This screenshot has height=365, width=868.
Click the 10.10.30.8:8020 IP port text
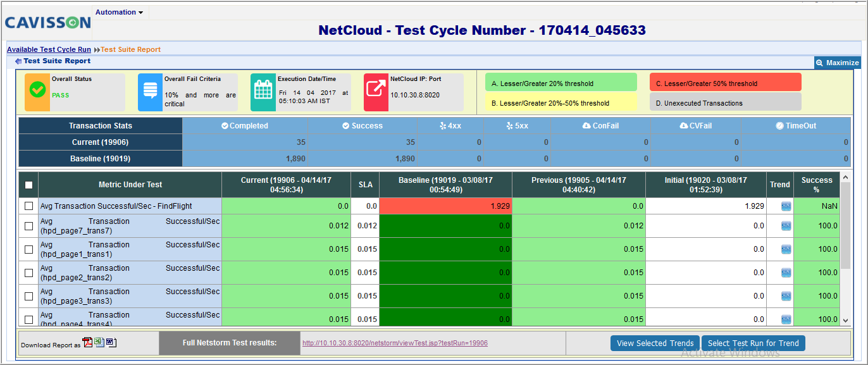click(415, 96)
